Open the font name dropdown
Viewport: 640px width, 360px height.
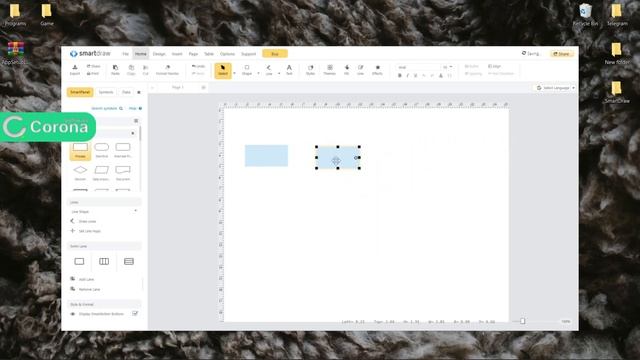(418, 67)
